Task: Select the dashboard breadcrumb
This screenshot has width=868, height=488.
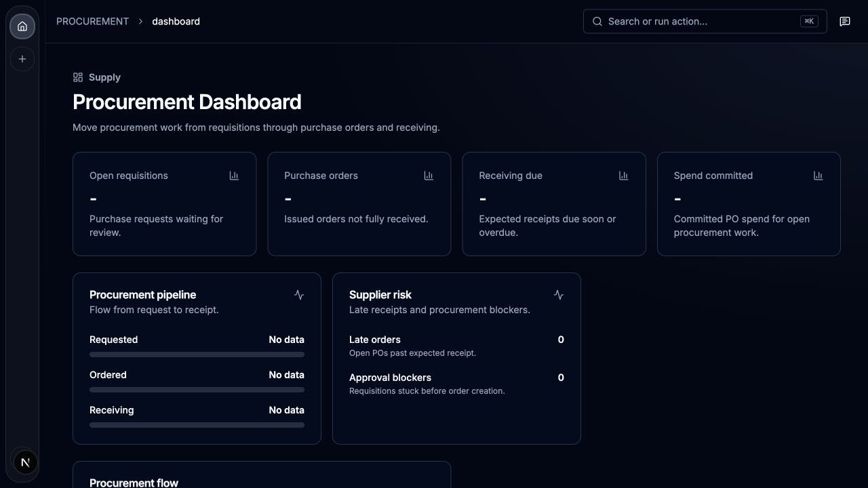Action: coord(176,22)
